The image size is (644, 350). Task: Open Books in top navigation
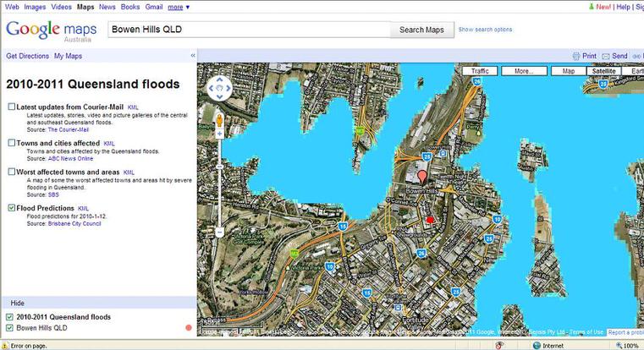pos(130,7)
